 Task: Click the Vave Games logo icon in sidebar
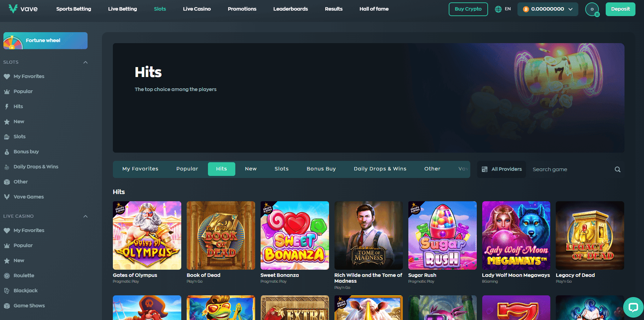(7, 197)
